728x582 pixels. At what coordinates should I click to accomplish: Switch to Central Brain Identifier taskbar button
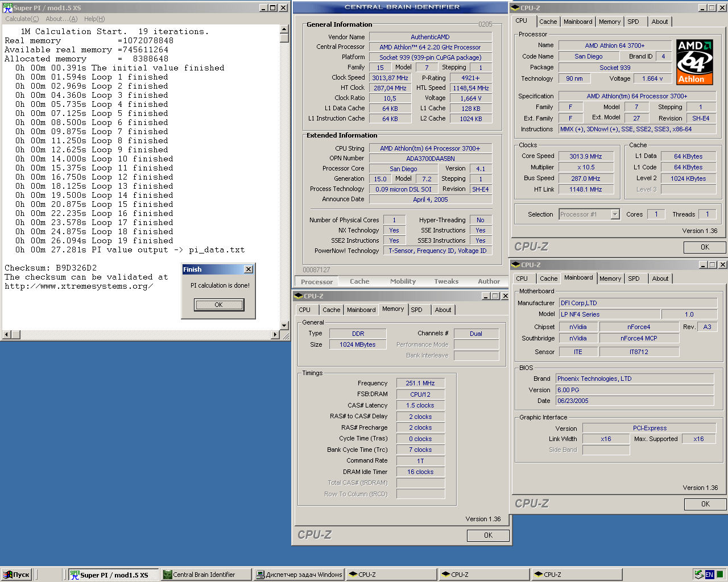point(206,575)
